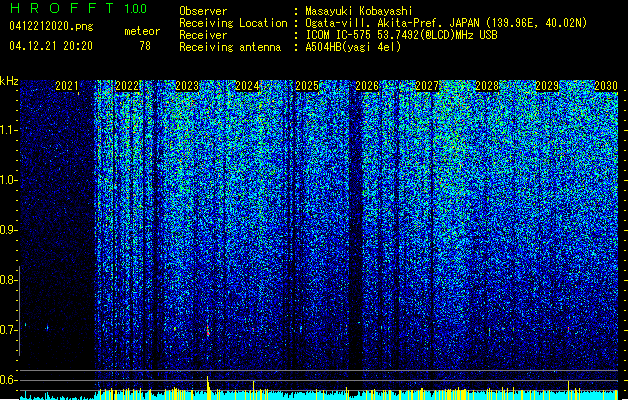Click the Receiving Location value text

coord(446,23)
